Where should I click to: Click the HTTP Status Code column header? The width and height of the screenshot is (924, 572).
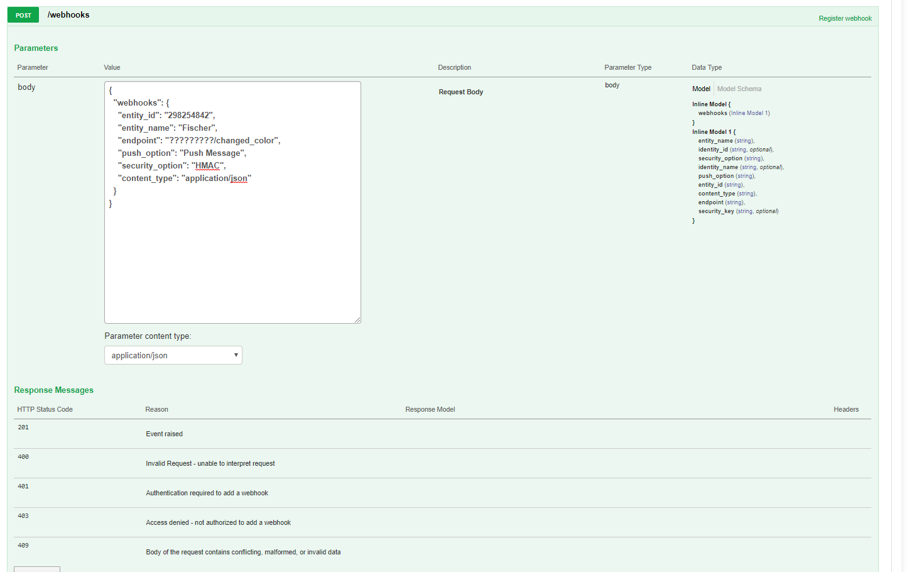point(45,410)
